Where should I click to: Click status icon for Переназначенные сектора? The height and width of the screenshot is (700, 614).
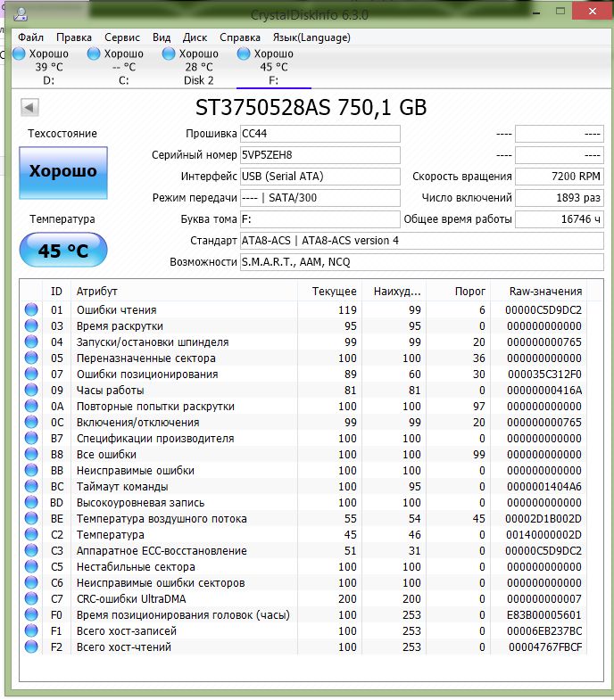(31, 358)
